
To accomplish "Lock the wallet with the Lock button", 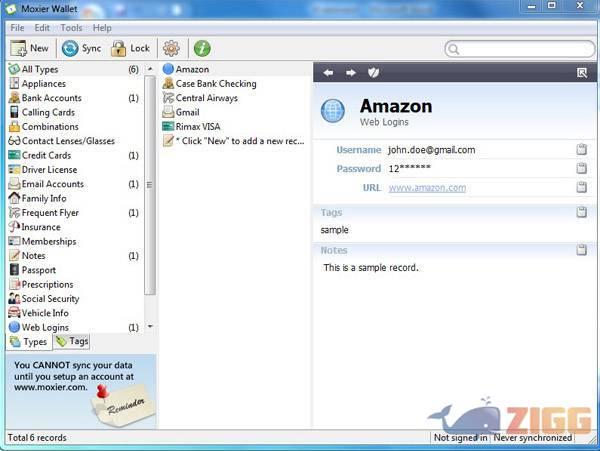I will tap(130, 48).
